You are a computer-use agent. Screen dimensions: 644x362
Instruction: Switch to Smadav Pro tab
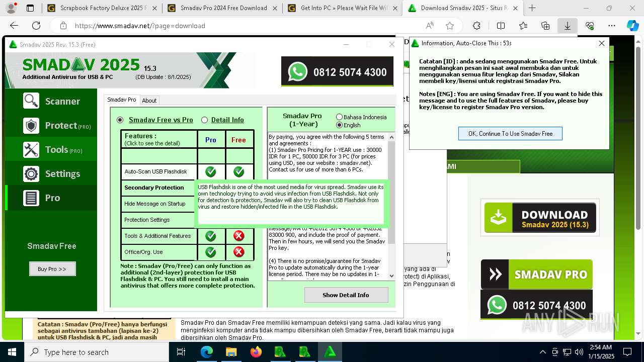(122, 100)
